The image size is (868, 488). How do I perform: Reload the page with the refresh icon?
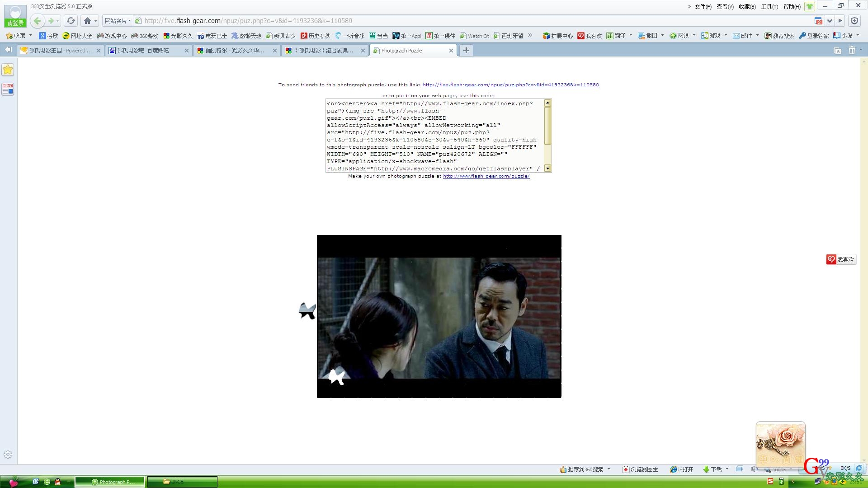(71, 21)
